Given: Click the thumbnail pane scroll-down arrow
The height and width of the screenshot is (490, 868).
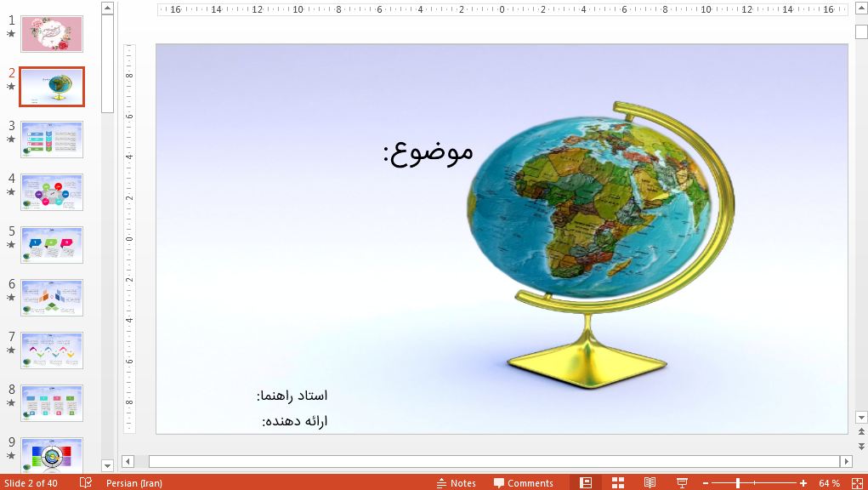Looking at the screenshot, I should click(x=105, y=466).
